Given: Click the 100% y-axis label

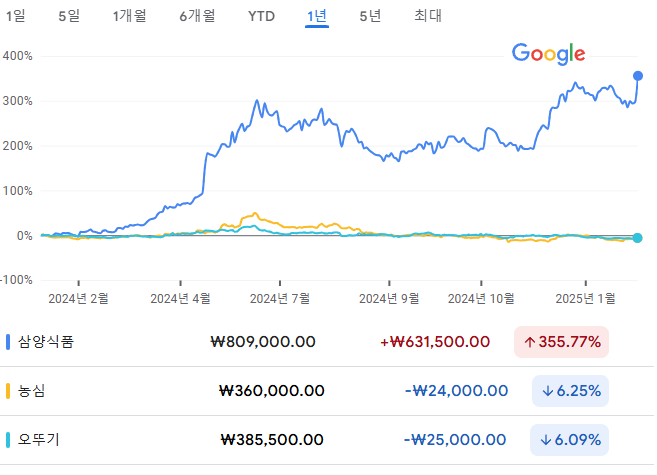Looking at the screenshot, I should [18, 191].
